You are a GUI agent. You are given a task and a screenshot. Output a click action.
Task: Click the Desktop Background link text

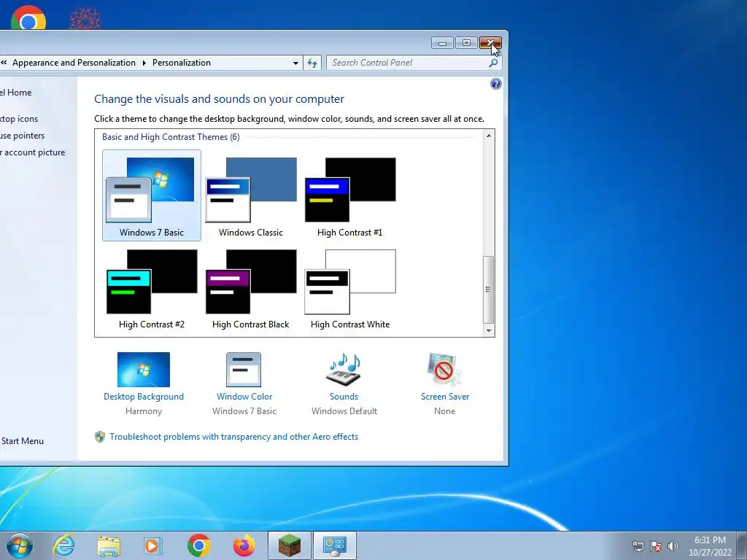coord(144,396)
